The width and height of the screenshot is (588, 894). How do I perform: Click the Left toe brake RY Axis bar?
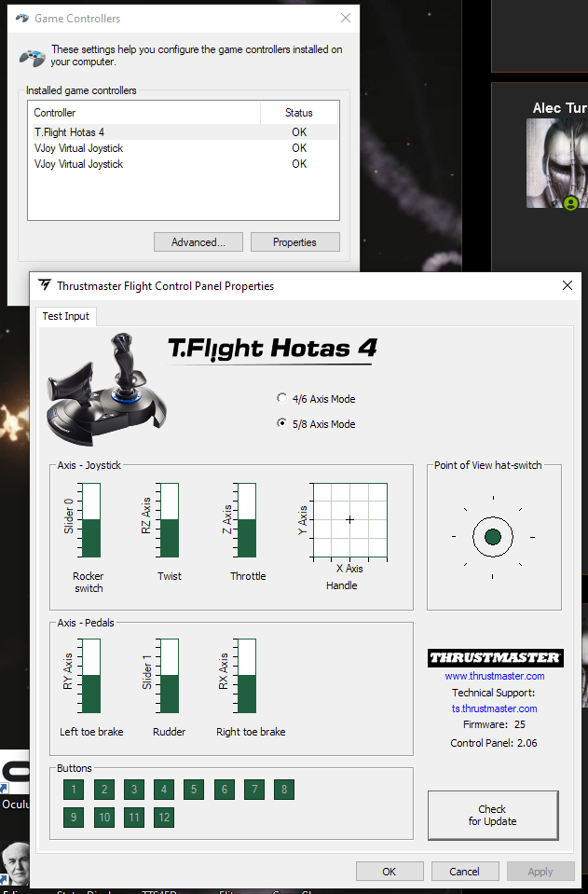[91, 676]
